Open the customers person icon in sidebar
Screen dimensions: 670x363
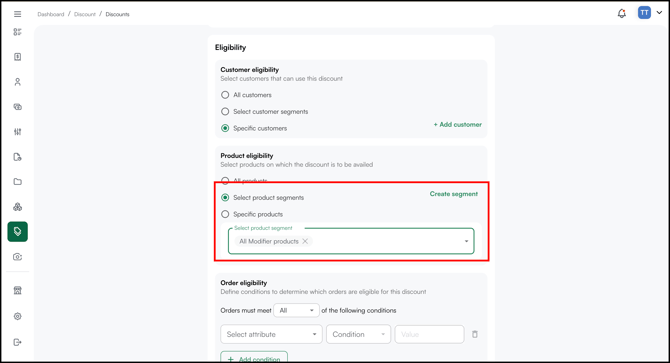[18, 82]
